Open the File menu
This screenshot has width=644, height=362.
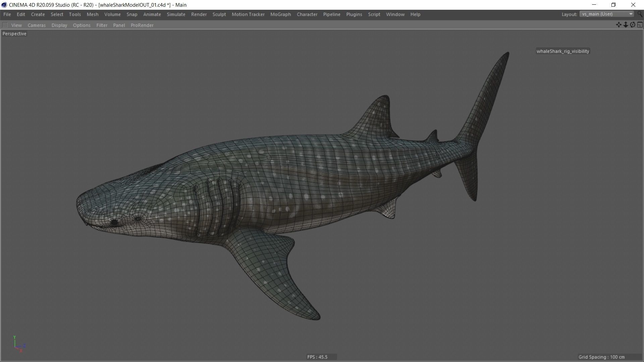tap(7, 14)
